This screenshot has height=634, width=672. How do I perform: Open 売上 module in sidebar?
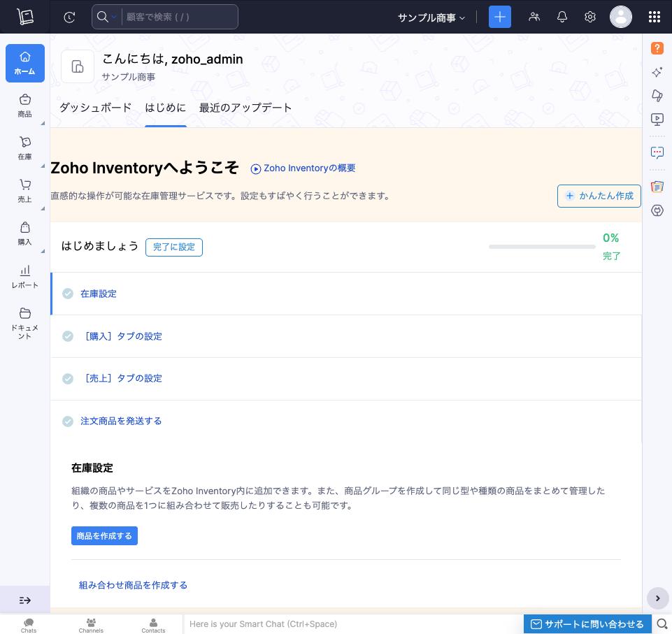25,191
